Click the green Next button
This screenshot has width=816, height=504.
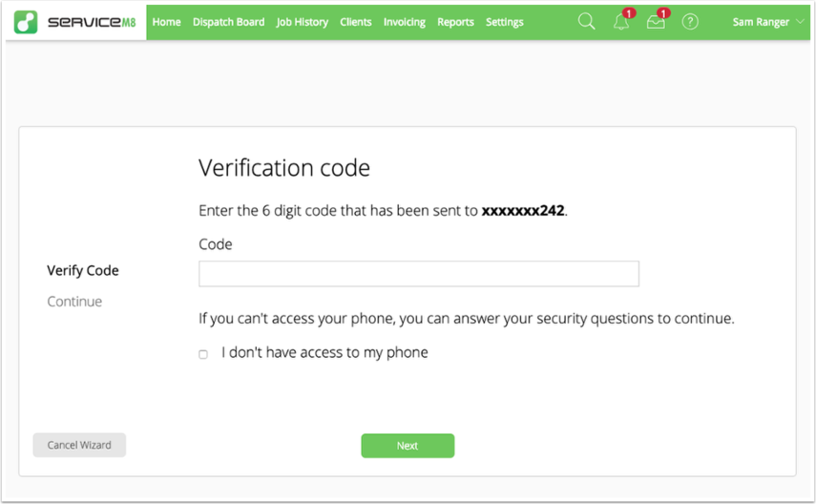[408, 446]
